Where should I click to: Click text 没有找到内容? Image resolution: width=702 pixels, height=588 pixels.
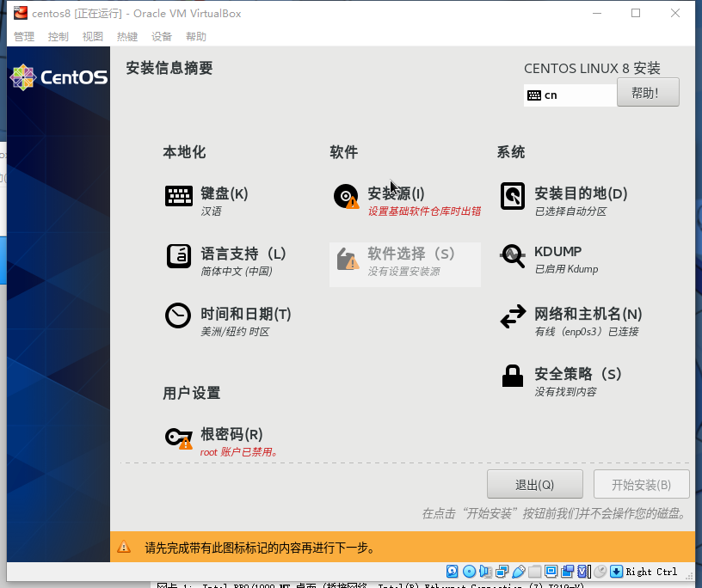[x=565, y=391]
